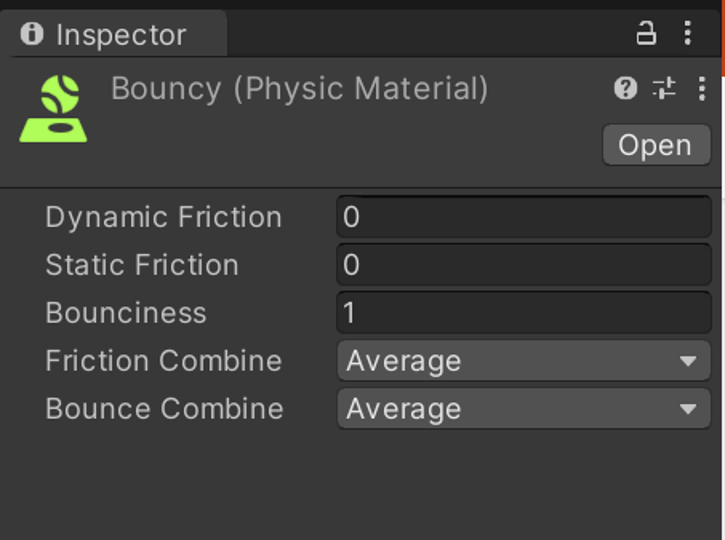This screenshot has height=540, width=725.
Task: Click the Bouncy (Physic Material) title
Action: pyautogui.click(x=300, y=88)
